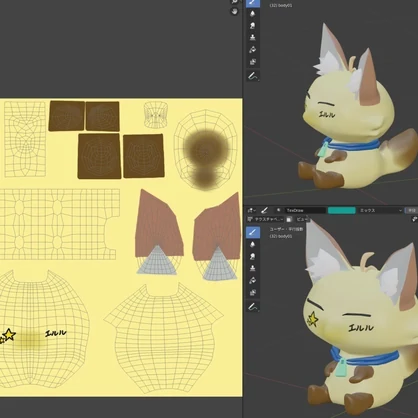Open texture paint mode dropdown
The width and height of the screenshot is (418, 418).
266,219
